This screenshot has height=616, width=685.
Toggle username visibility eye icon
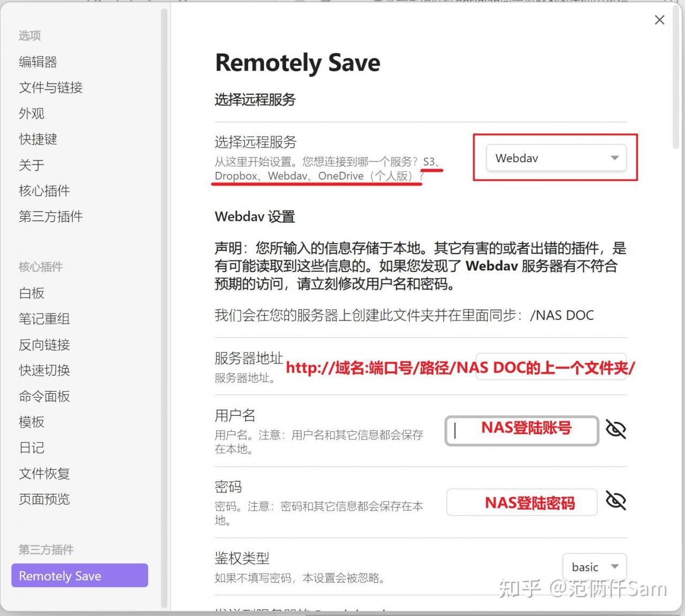(616, 429)
